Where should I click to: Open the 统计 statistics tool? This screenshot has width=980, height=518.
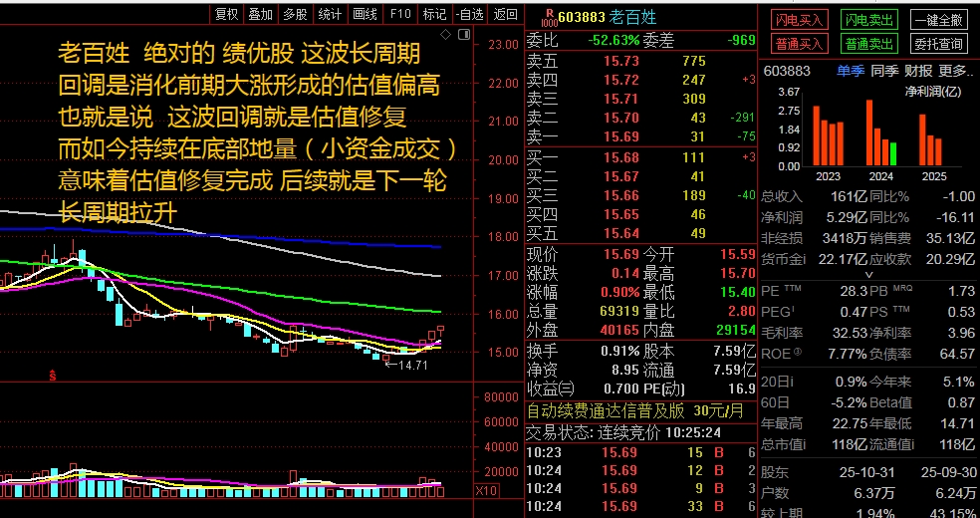[330, 14]
